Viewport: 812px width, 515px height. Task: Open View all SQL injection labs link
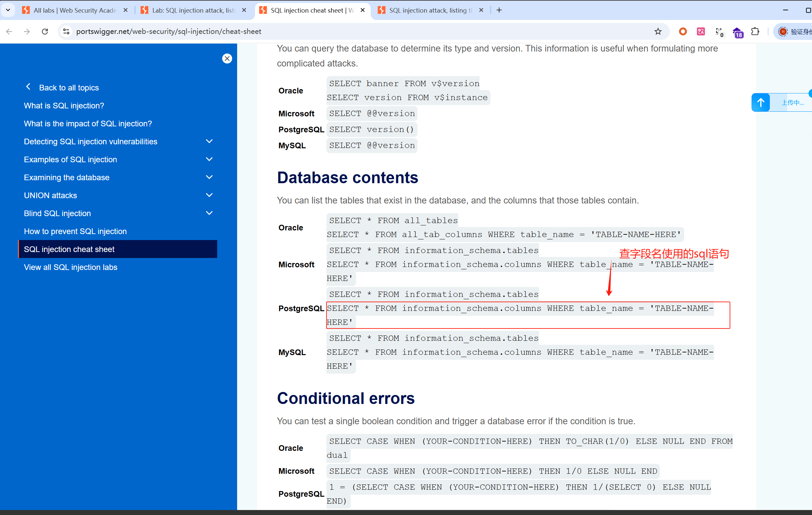pyautogui.click(x=70, y=267)
